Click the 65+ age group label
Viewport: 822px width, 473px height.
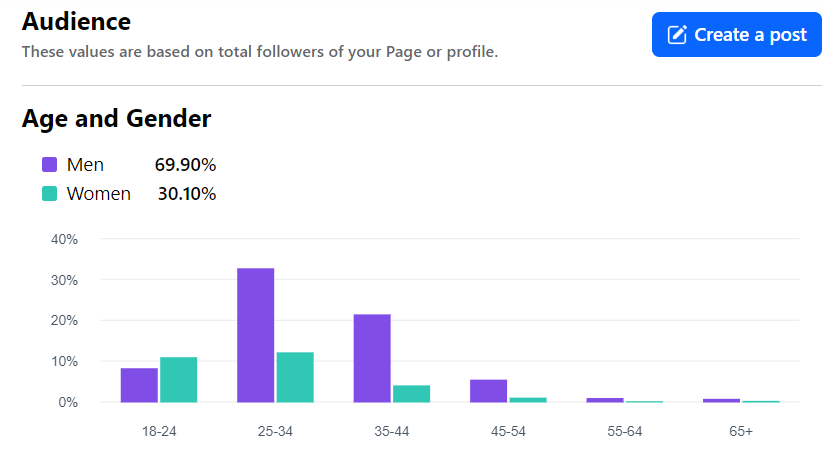[x=741, y=431]
